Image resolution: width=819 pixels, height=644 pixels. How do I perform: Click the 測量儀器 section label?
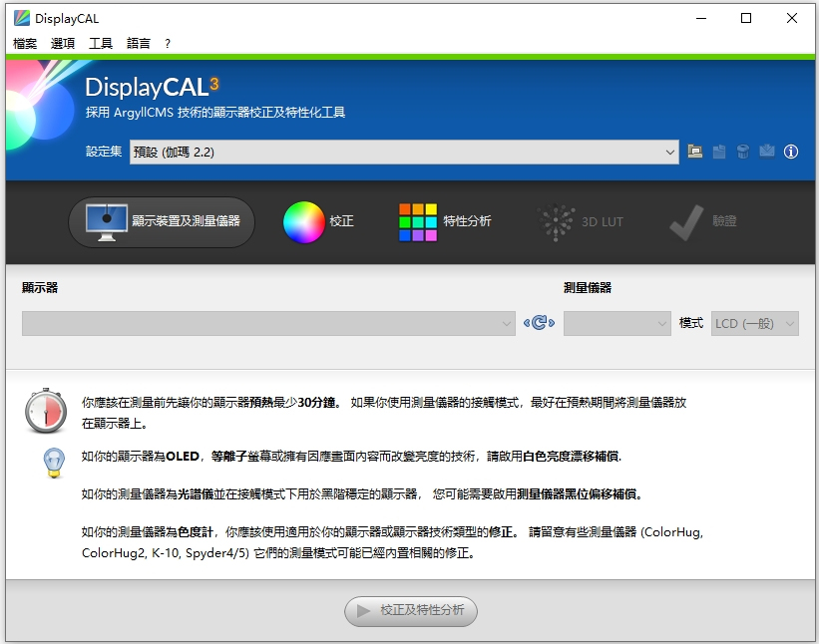(588, 287)
